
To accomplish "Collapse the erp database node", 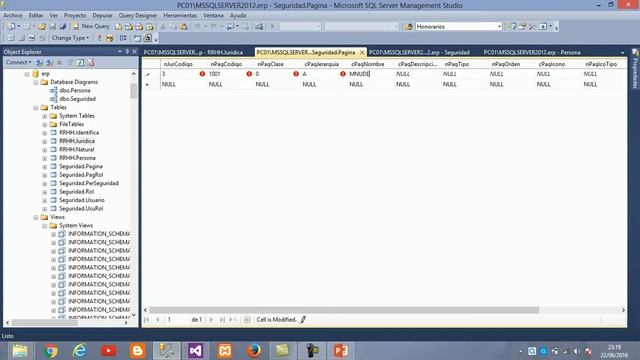I will click(27, 74).
